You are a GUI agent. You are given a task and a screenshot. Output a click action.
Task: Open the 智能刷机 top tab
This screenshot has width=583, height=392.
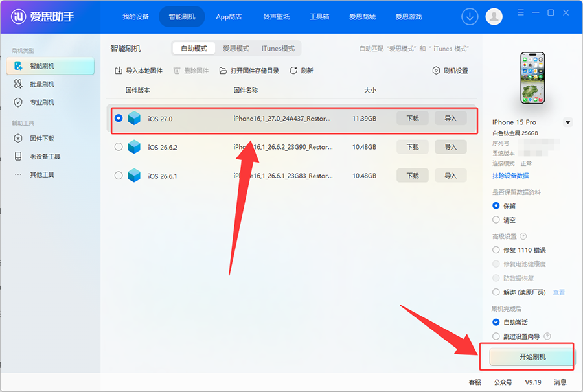[x=182, y=17]
